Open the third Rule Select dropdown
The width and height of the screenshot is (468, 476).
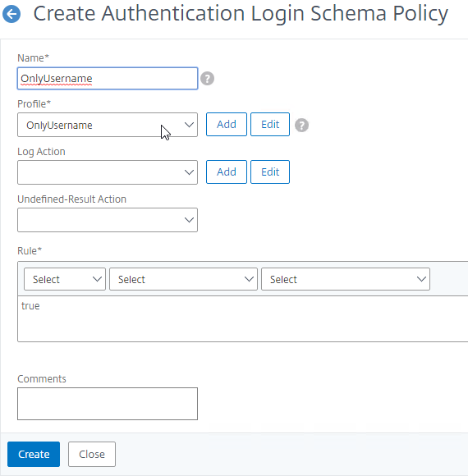click(x=346, y=279)
